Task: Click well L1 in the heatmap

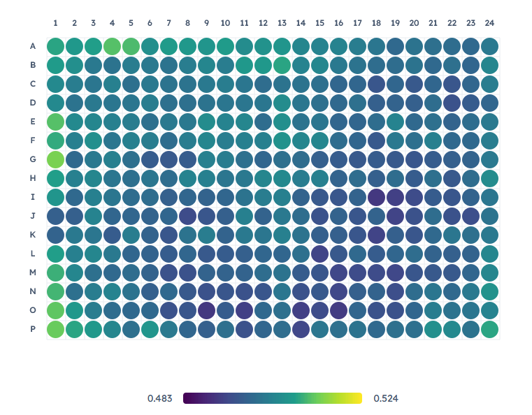Action: pos(56,254)
